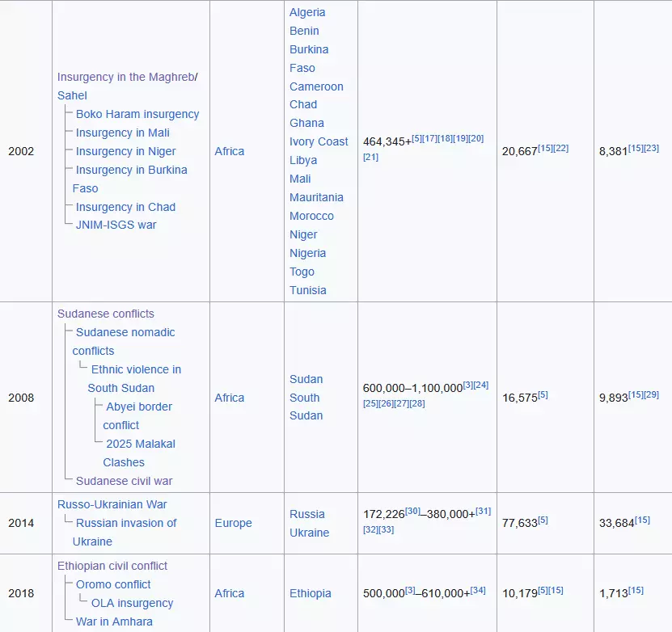The image size is (672, 632).
Task: Click citation [29] next to 9,893
Action: click(x=651, y=394)
